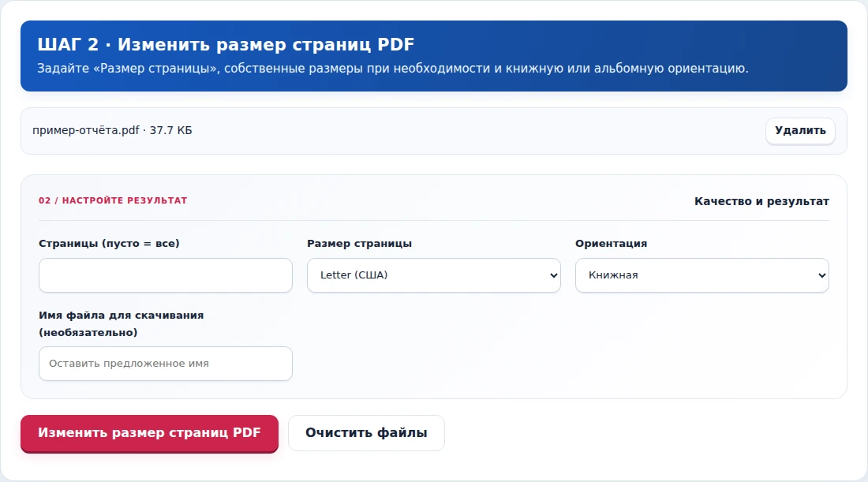Click the Ориентация label
Screen dimensions: 868x482
pyautogui.click(x=611, y=244)
